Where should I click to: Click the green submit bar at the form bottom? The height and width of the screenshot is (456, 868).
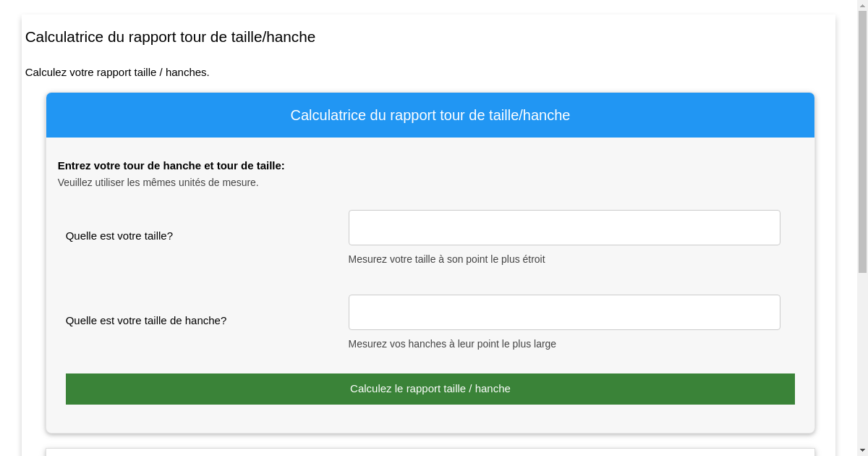(x=430, y=389)
